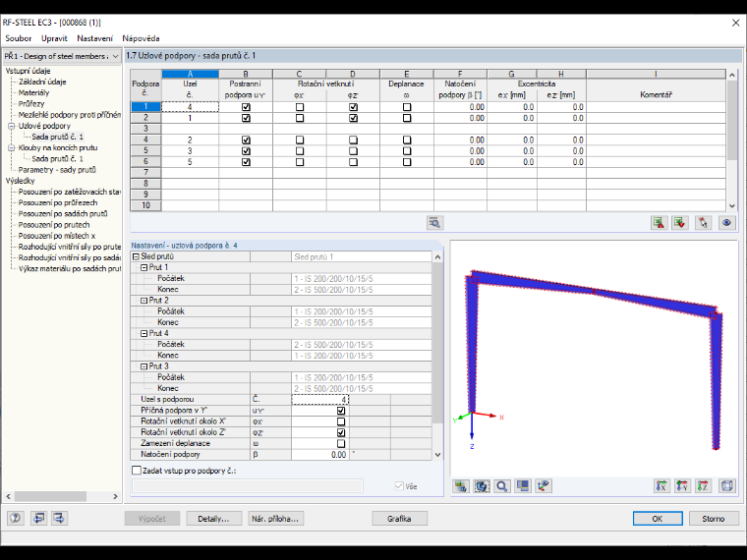Cancel with the Storno button
Screen dimensions: 747x560
[714, 519]
